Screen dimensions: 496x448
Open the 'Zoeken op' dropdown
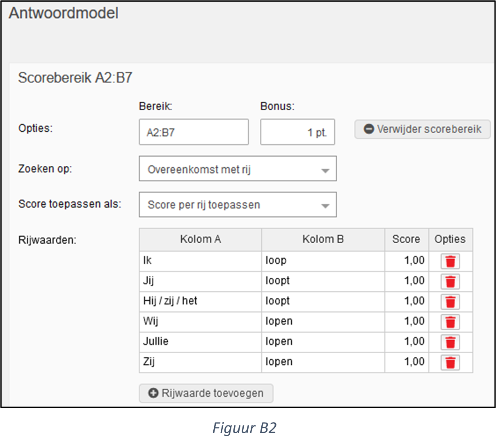click(238, 168)
